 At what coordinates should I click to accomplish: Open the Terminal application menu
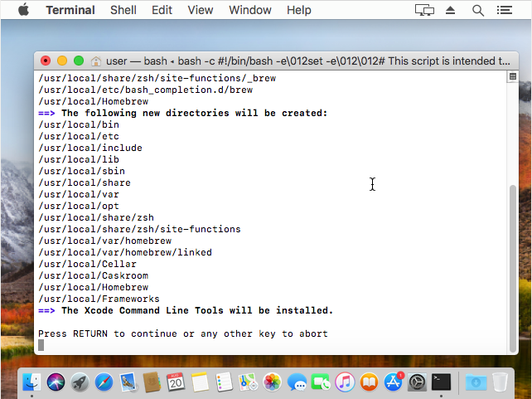coord(70,10)
